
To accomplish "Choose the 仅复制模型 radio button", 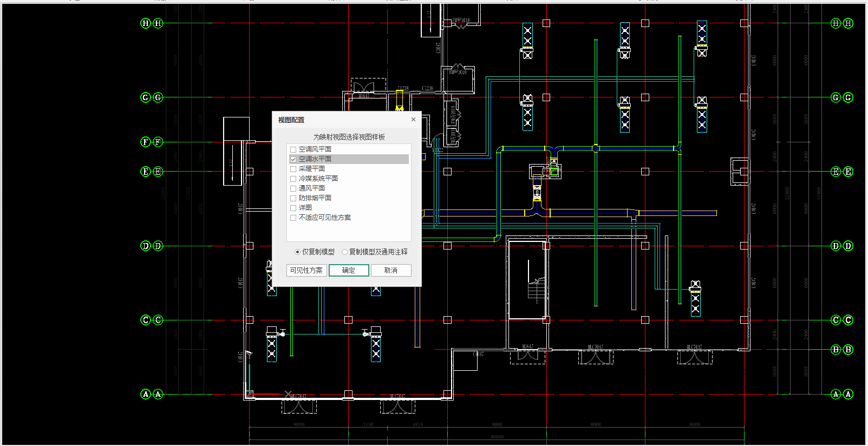I will coord(297,252).
